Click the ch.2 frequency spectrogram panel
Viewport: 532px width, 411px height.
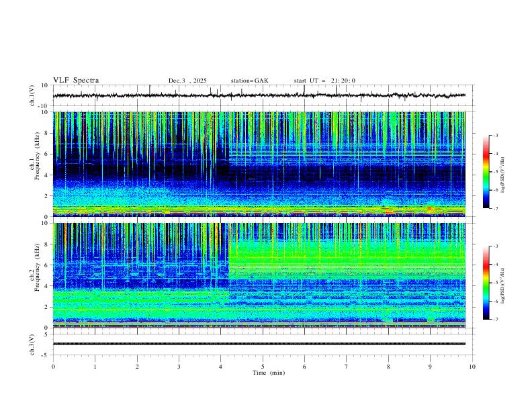pos(259,275)
